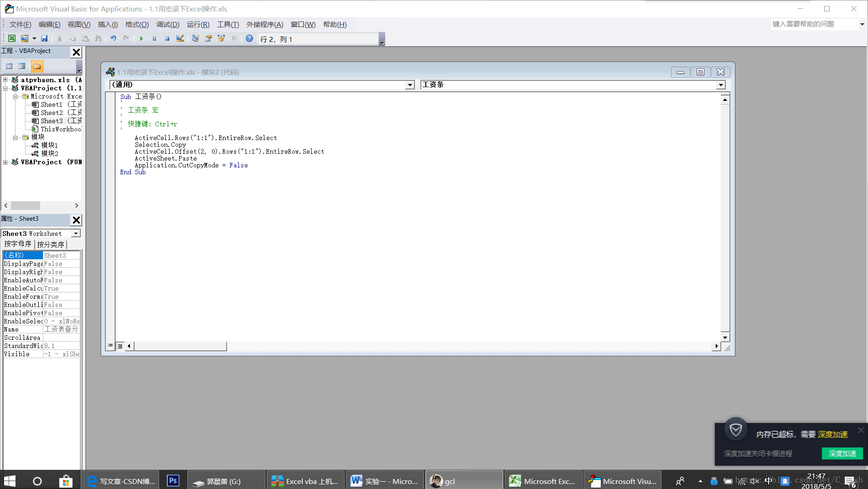Open the Properties Window toolbar icon
Viewport: 868px width, 489px height.
point(208,39)
